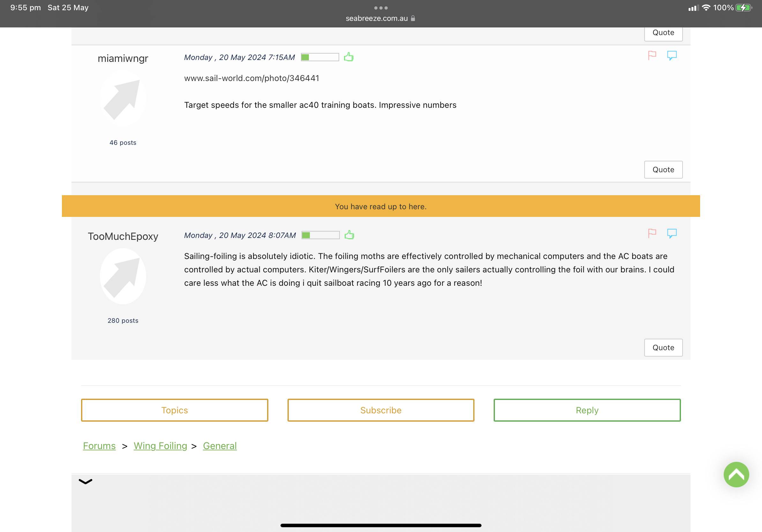Like miamiwngr's post with thumbs-up icon

pos(348,57)
